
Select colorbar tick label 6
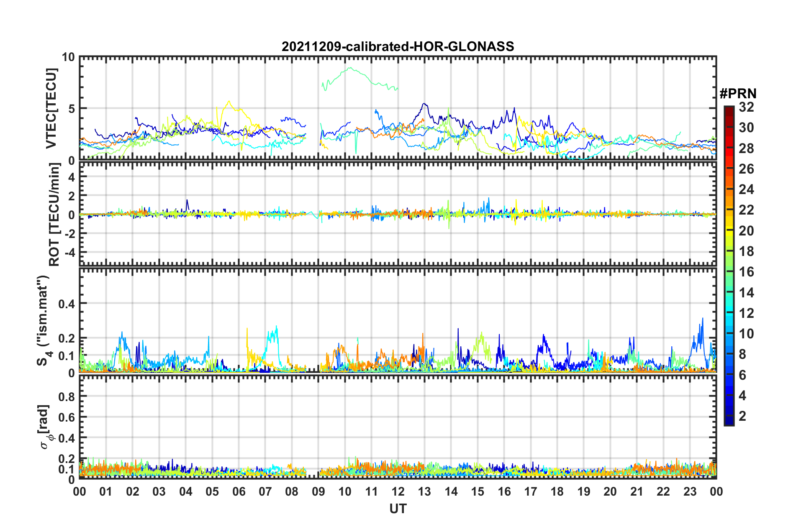[x=742, y=375]
